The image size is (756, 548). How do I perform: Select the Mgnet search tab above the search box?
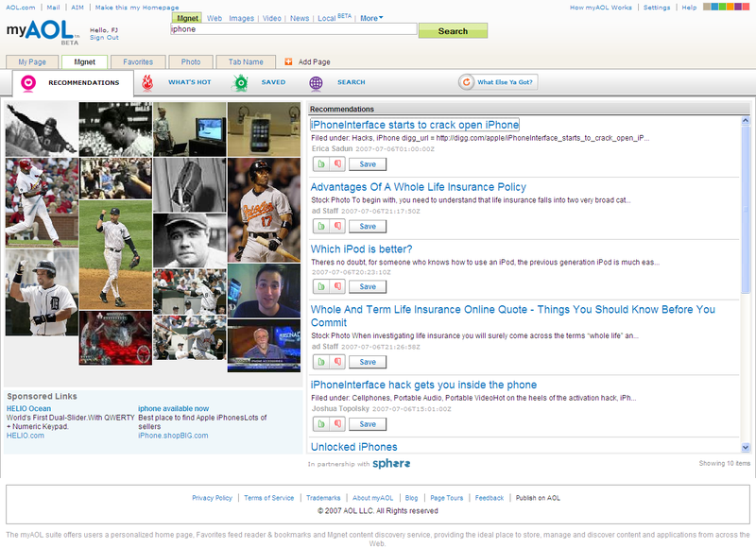187,18
